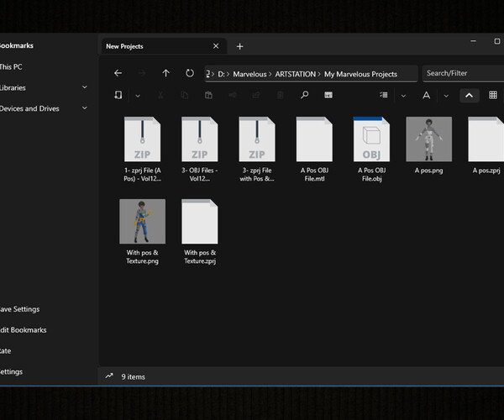Go up one folder level
This screenshot has height=420, width=504.
[165, 73]
